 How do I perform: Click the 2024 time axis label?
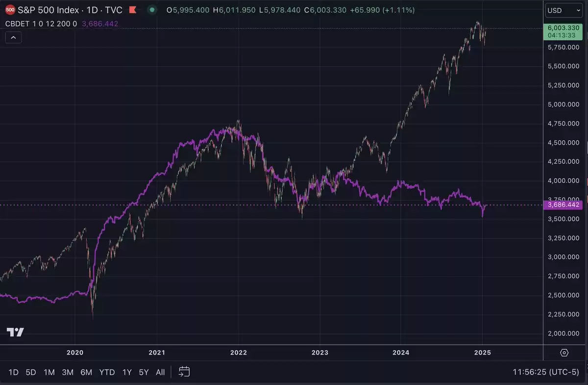pos(401,353)
